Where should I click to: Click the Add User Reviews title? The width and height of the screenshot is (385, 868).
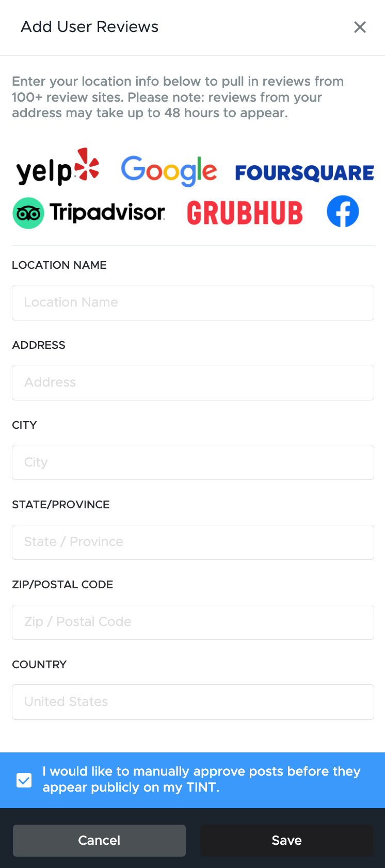coord(89,27)
